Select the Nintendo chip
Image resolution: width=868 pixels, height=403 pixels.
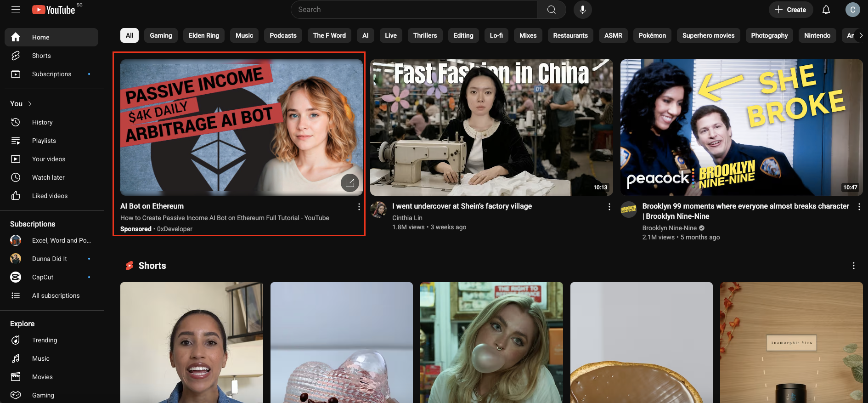point(817,35)
